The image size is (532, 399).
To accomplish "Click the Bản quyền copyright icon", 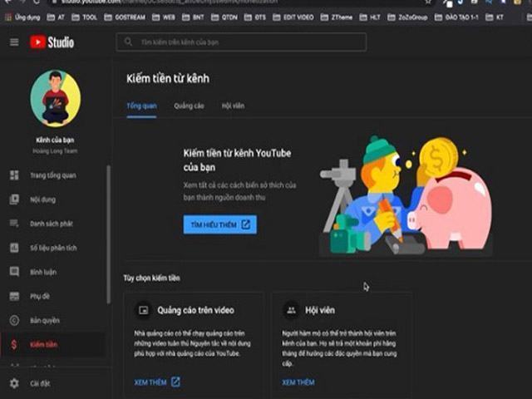I will (14, 320).
